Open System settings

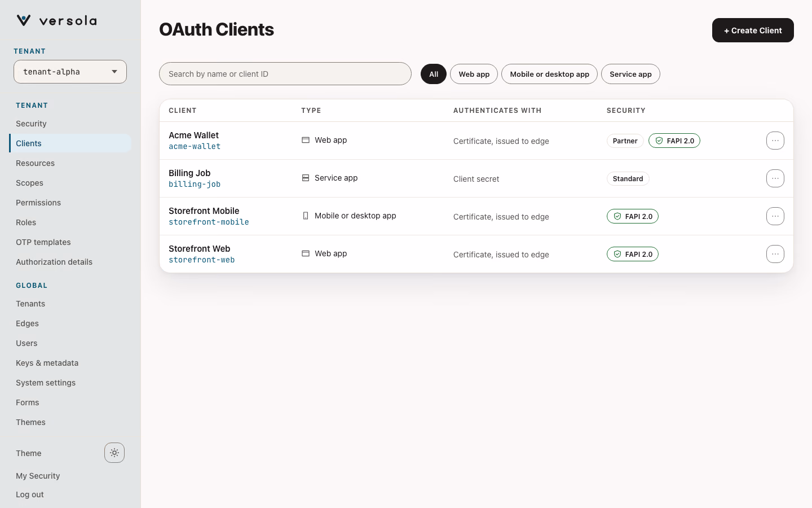pos(70,383)
